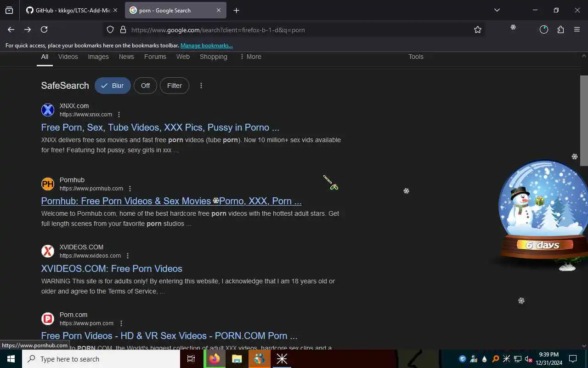Click the https://www.xvideos.com URL text
The height and width of the screenshot is (368, 588).
pyautogui.click(x=90, y=256)
